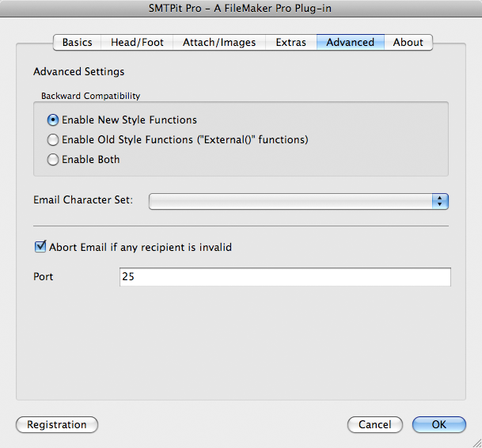Confirm settings with the OK button
This screenshot has height=448, width=482.
tap(439, 424)
